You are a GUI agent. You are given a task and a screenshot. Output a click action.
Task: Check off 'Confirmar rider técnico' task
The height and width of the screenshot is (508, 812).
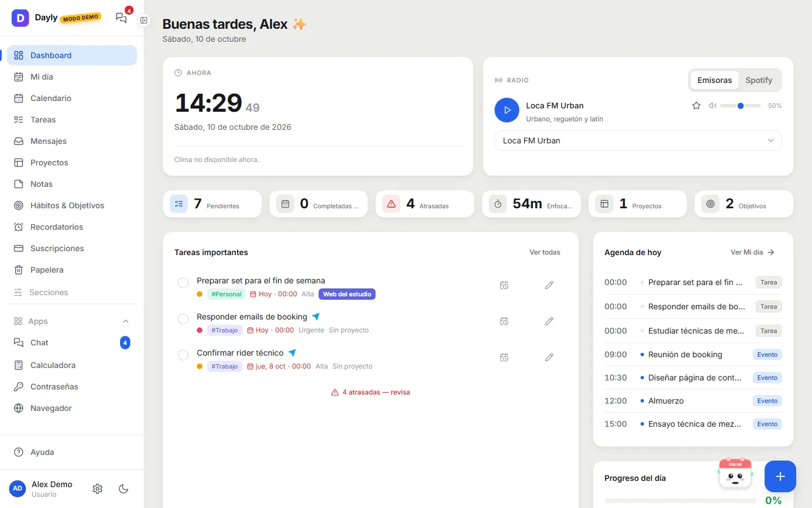click(x=183, y=355)
